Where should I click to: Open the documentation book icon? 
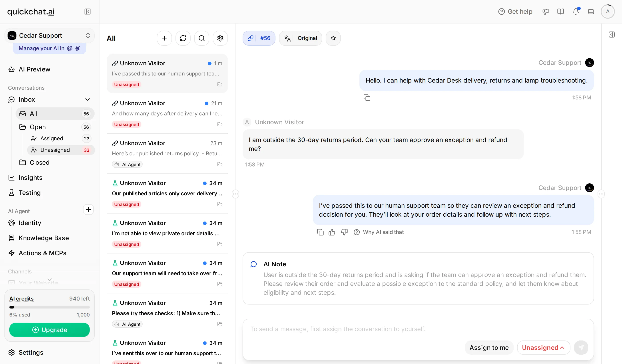[x=560, y=12]
